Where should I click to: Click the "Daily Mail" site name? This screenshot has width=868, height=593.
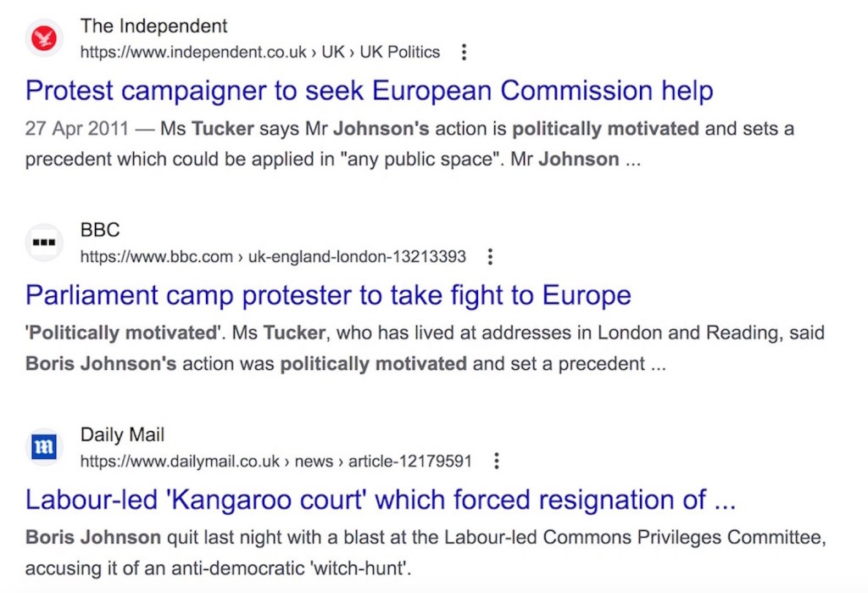click(122, 434)
